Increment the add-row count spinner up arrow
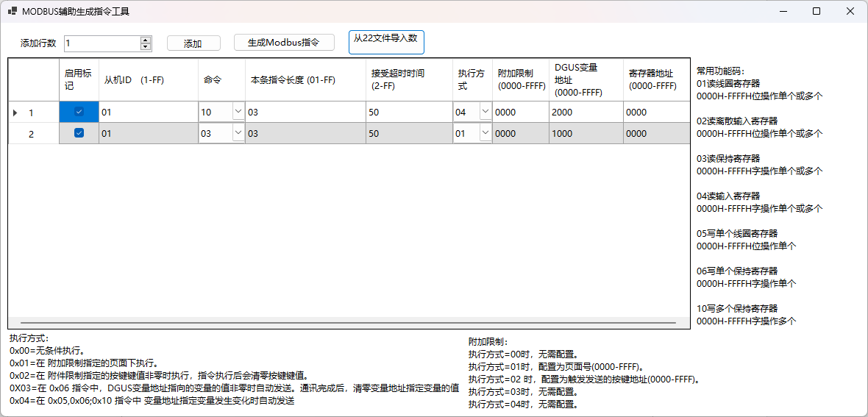The image size is (868, 417). tap(146, 40)
